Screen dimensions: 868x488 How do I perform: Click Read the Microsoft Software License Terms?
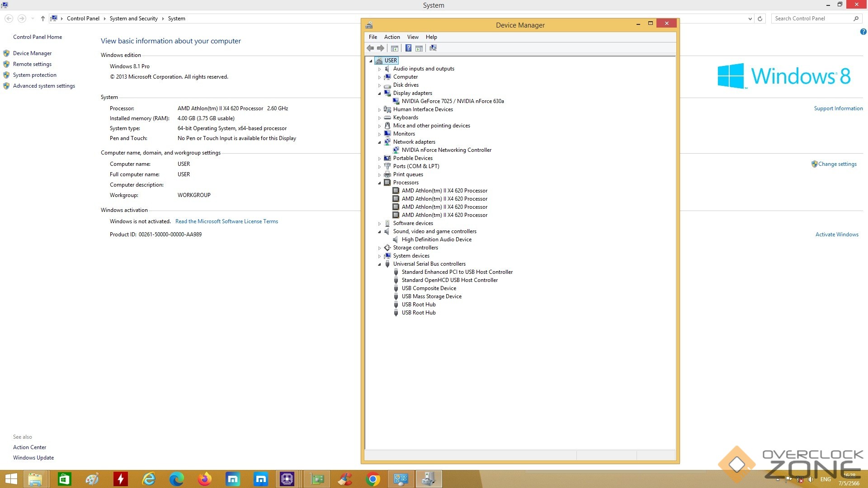point(226,221)
